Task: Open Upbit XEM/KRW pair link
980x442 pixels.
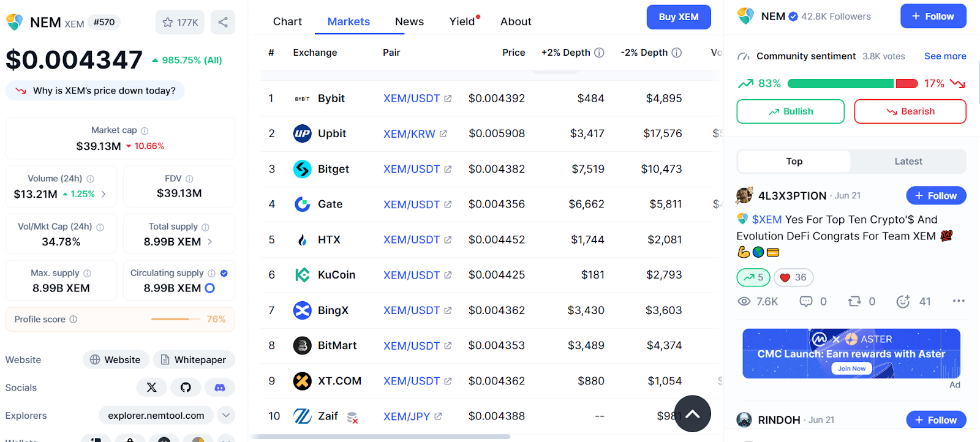Action: coord(415,133)
